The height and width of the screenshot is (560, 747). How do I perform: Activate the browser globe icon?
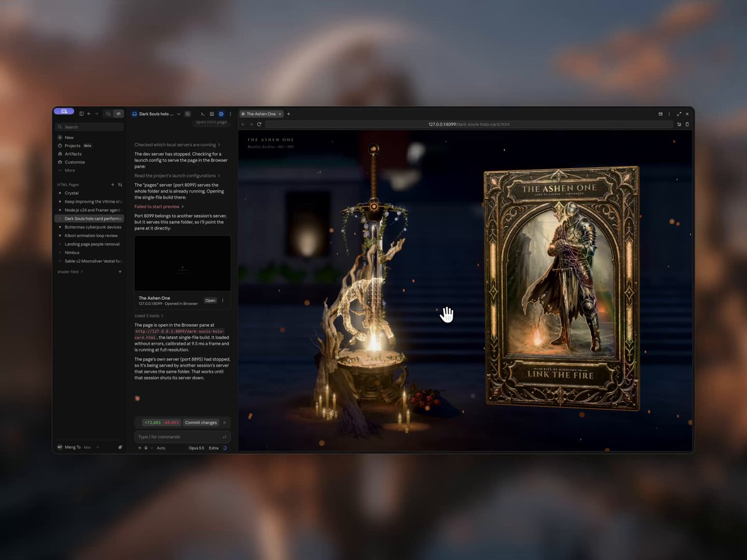pyautogui.click(x=221, y=114)
